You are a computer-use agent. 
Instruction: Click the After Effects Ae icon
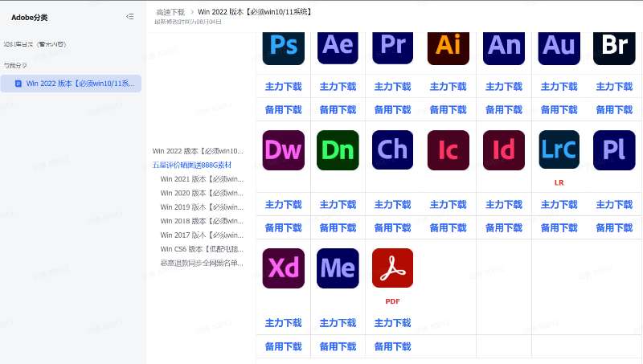coord(338,48)
